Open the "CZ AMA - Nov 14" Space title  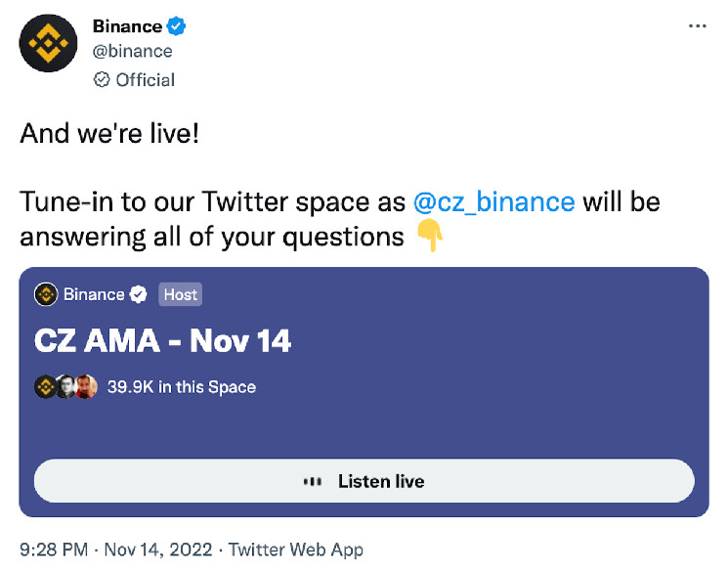tap(163, 341)
